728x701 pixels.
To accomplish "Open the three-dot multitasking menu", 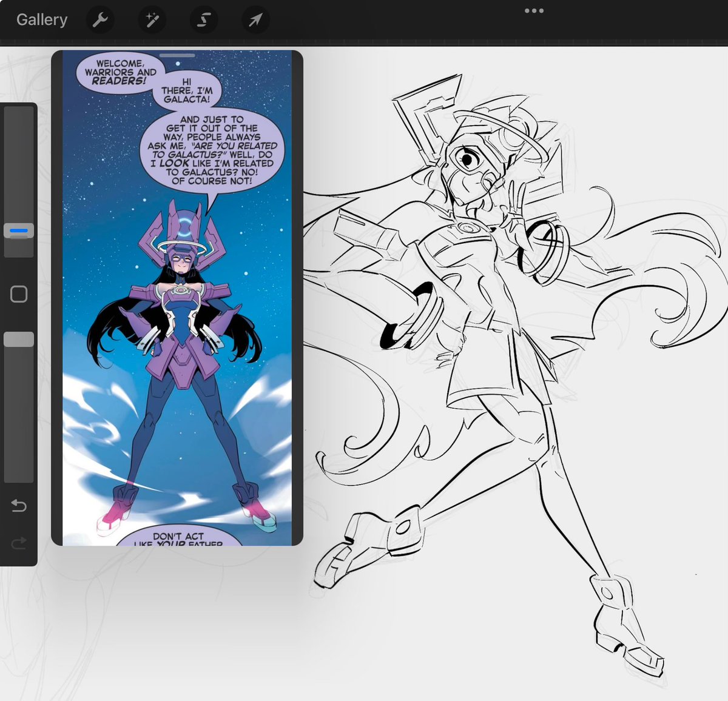I will click(534, 10).
